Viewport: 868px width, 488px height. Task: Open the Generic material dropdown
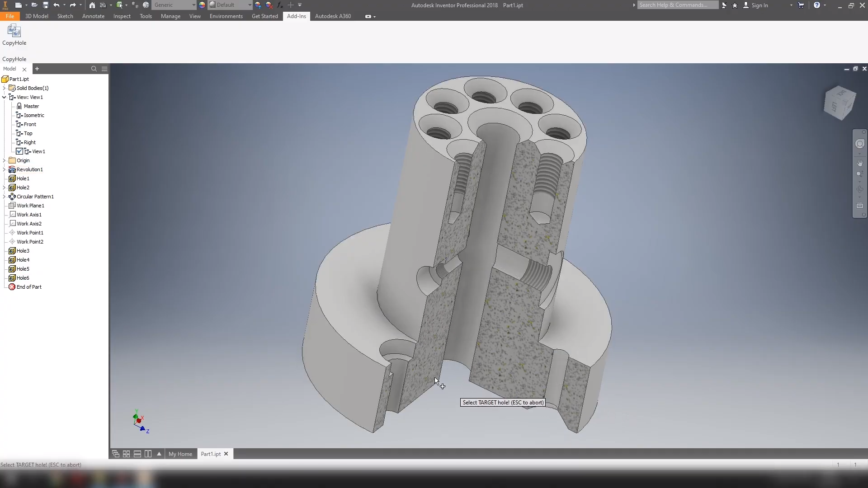193,5
